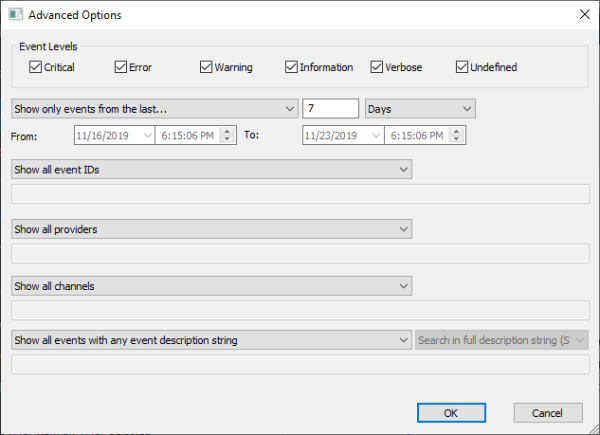
Task: Click the providers text field
Action: (x=299, y=252)
